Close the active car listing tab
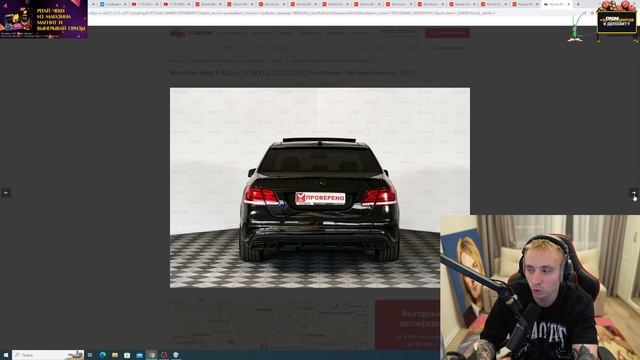 point(569,4)
